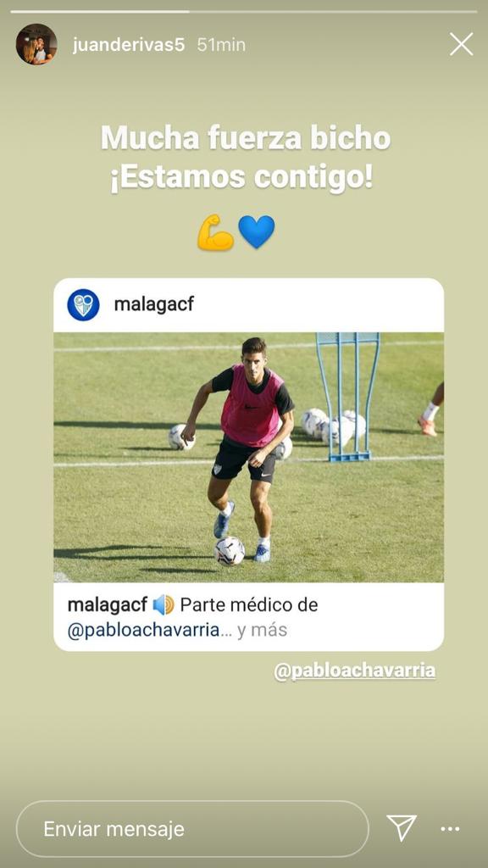This screenshot has height=868, width=488.
Task: Tap the paper plane share icon
Action: pyautogui.click(x=401, y=828)
